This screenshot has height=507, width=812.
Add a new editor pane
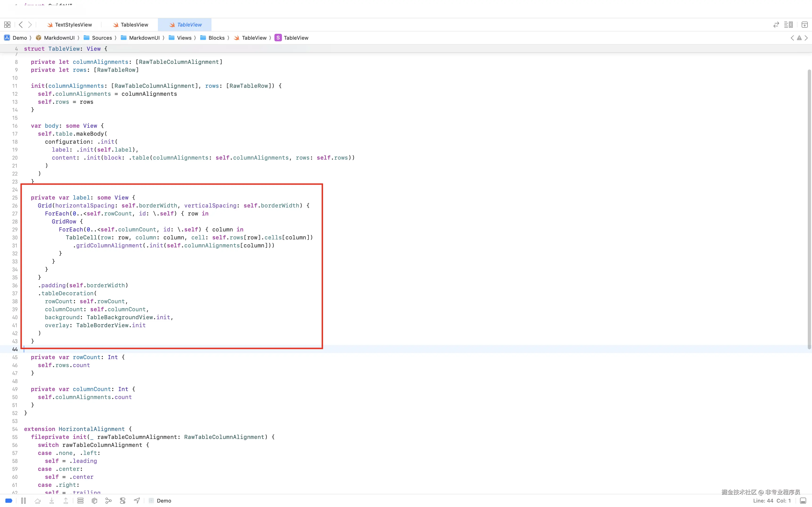(804, 24)
